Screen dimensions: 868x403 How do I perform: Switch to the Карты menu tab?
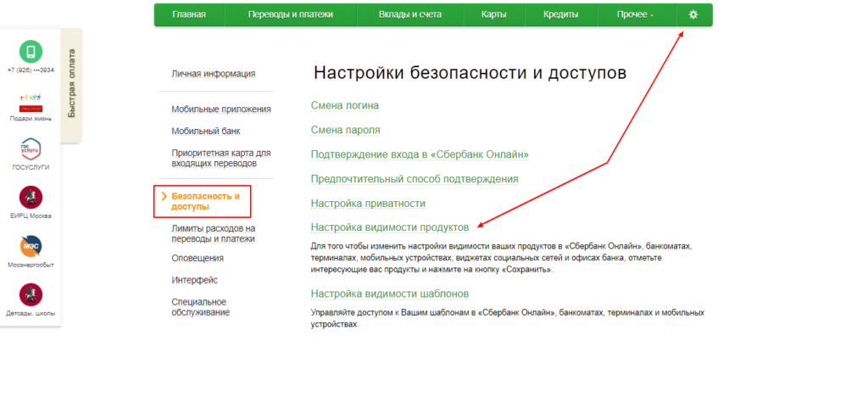pos(494,14)
